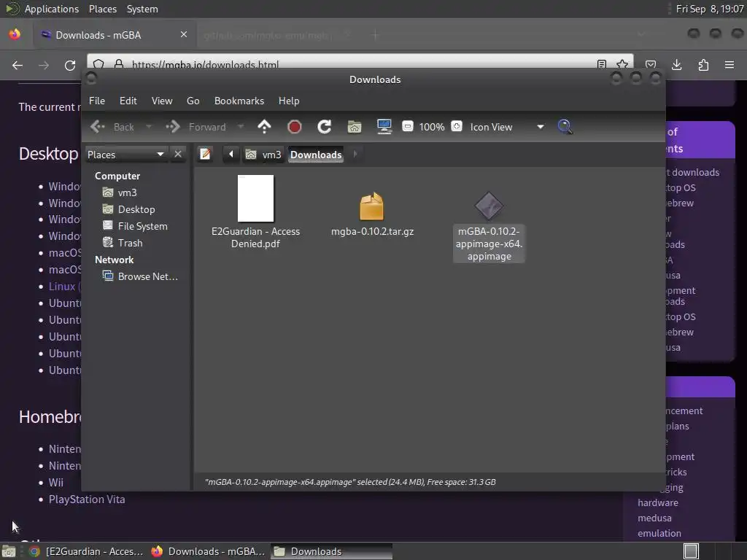Open Firefox extensions puzzle icon
Screen dimensions: 747x560
tap(703, 65)
